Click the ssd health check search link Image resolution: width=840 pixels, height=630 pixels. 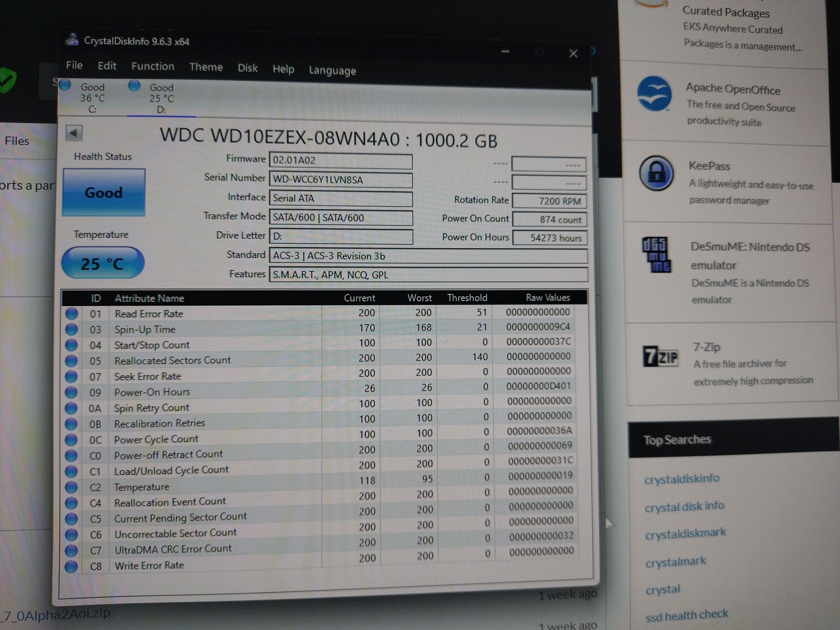687,615
